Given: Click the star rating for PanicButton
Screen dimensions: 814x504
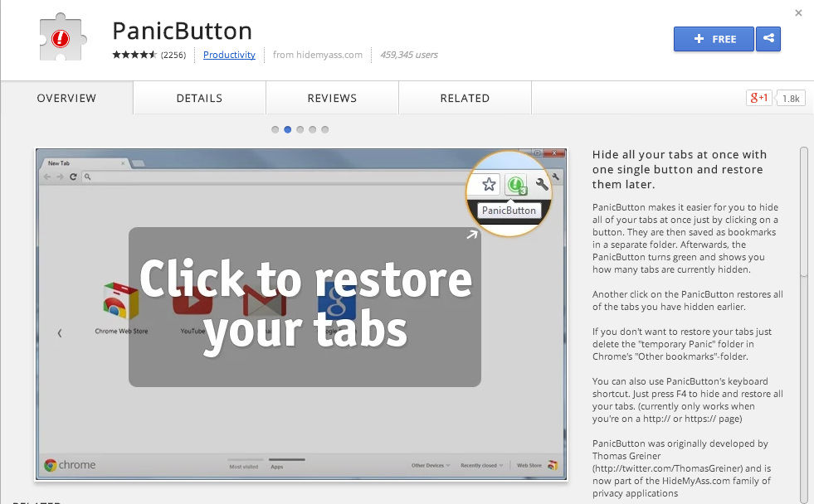Looking at the screenshot, I should (134, 55).
